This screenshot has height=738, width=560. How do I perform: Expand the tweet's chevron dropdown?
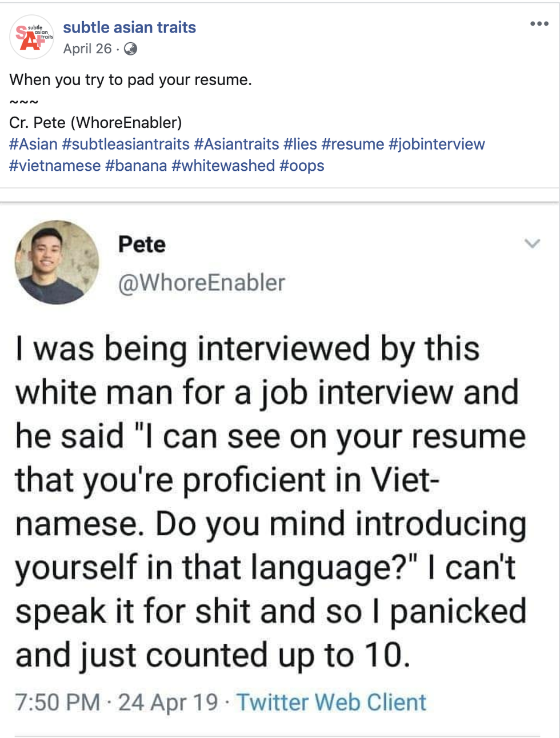(x=532, y=244)
